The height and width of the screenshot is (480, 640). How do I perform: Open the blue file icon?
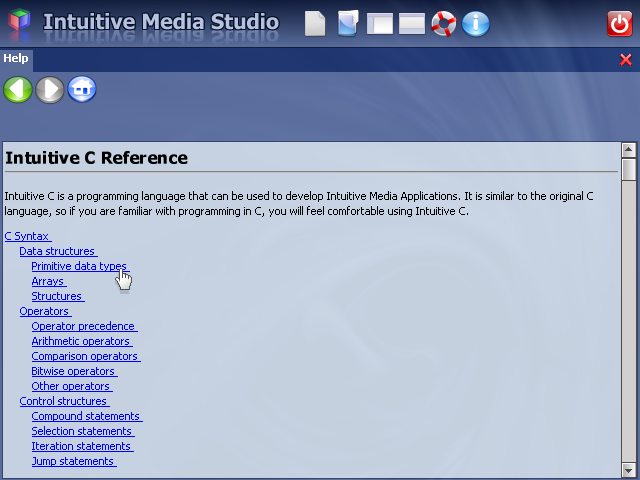click(348, 23)
